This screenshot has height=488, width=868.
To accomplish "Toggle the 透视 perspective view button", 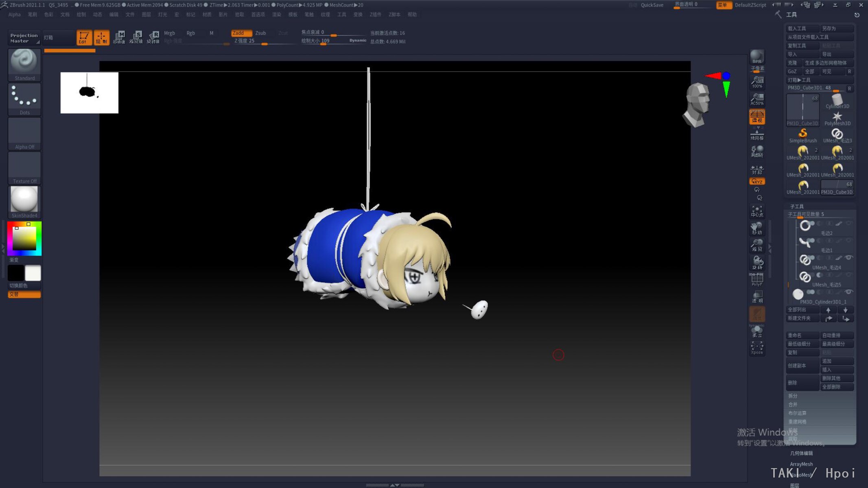I will coord(757,117).
